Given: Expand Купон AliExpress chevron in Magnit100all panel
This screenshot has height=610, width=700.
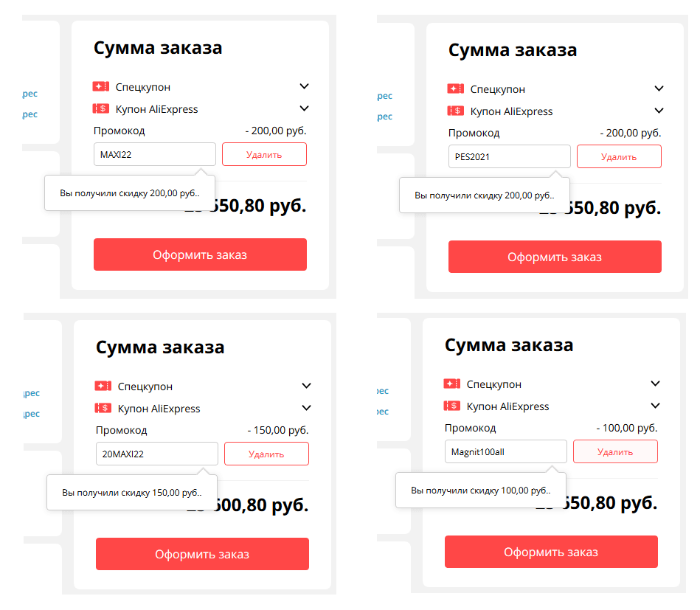Looking at the screenshot, I should coord(655,406).
